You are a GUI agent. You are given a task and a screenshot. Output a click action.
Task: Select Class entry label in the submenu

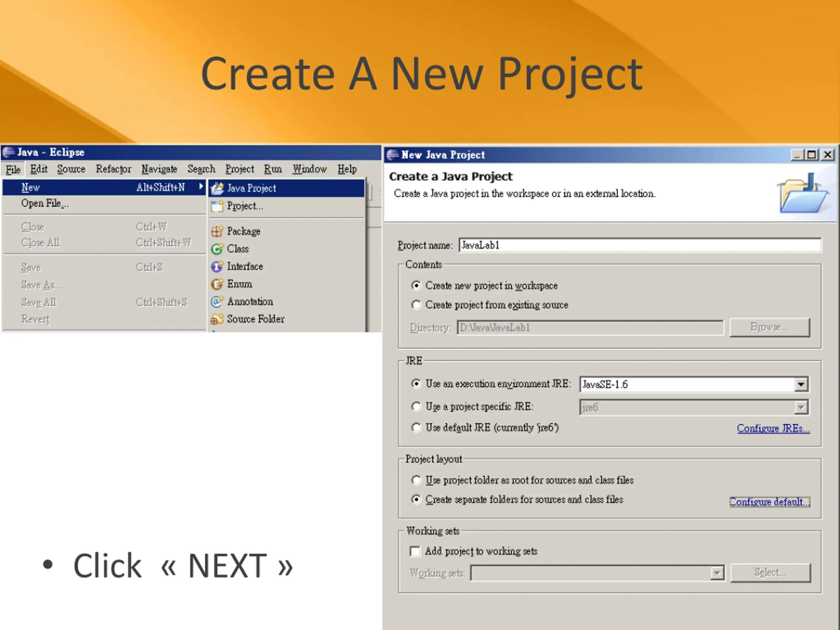pos(238,249)
